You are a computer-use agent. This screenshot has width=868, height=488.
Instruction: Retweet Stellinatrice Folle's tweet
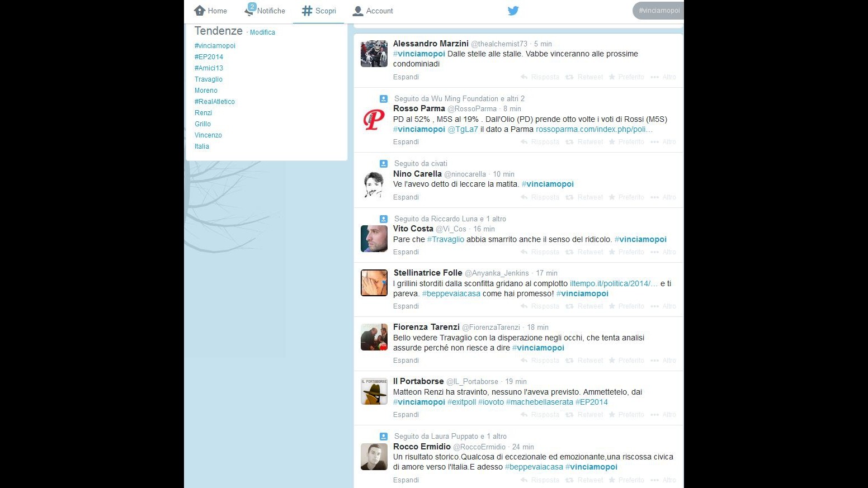pyautogui.click(x=584, y=306)
